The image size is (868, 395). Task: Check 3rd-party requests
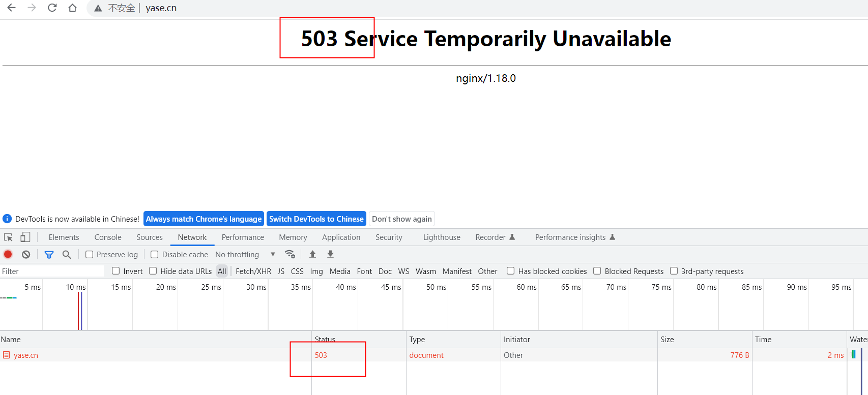tap(674, 271)
